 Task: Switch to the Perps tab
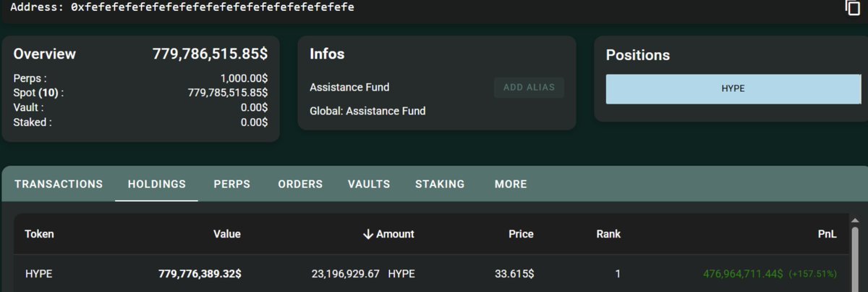pos(232,184)
